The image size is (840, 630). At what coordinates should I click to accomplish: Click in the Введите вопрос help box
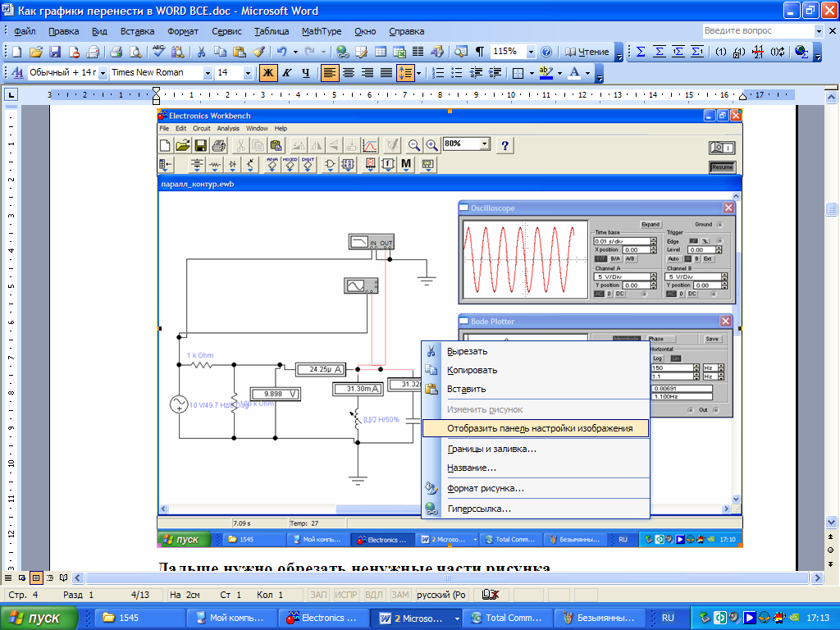click(x=757, y=31)
